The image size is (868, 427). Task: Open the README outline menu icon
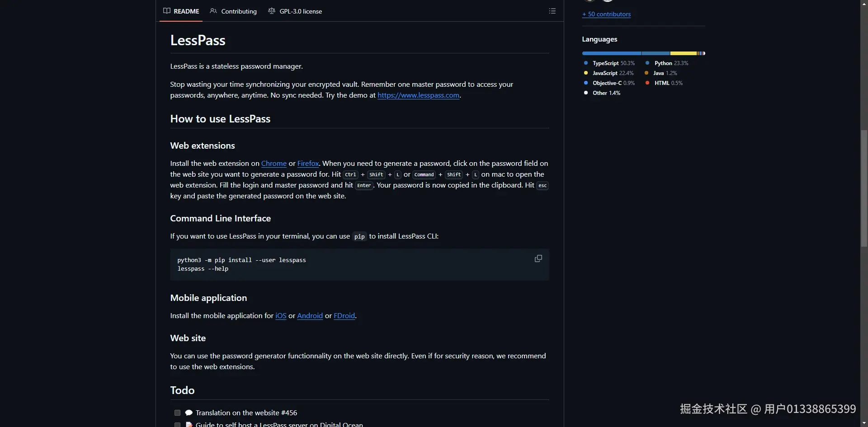[552, 11]
